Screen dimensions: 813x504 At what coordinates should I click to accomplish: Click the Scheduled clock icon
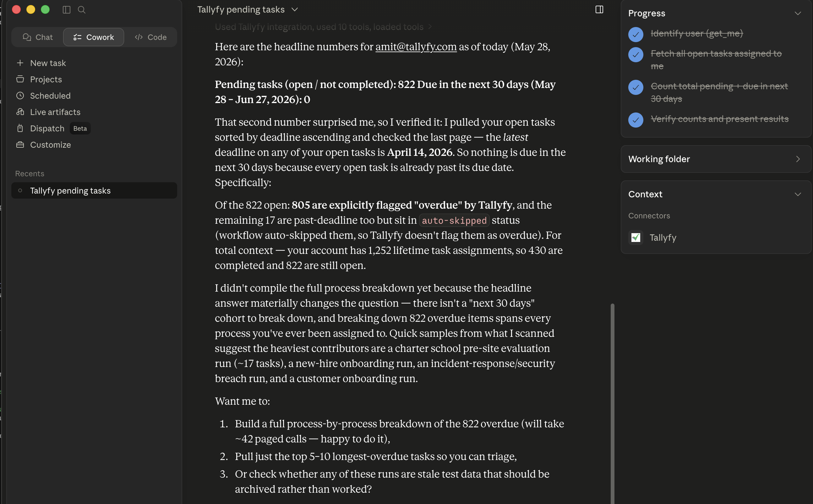click(x=20, y=95)
